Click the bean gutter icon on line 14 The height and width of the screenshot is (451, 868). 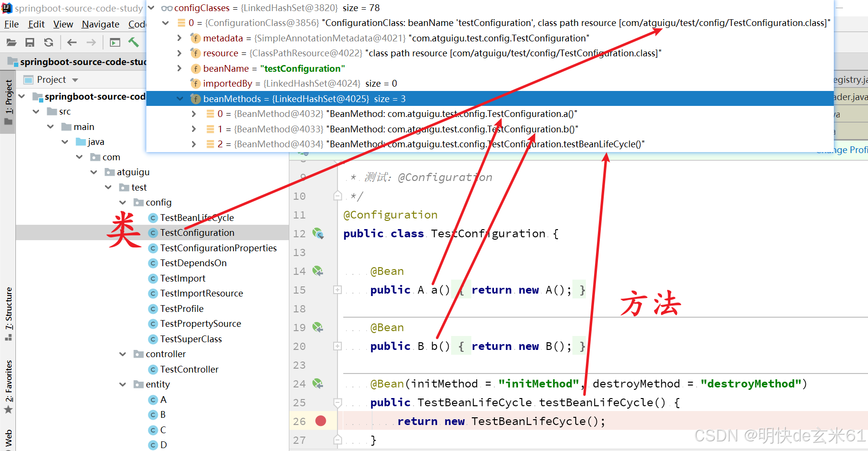pos(318,271)
